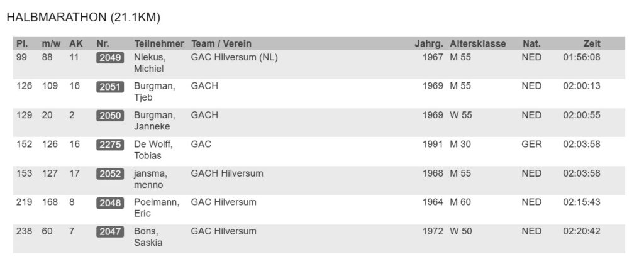
Task: Click bib number badge 2049
Action: 109,58
